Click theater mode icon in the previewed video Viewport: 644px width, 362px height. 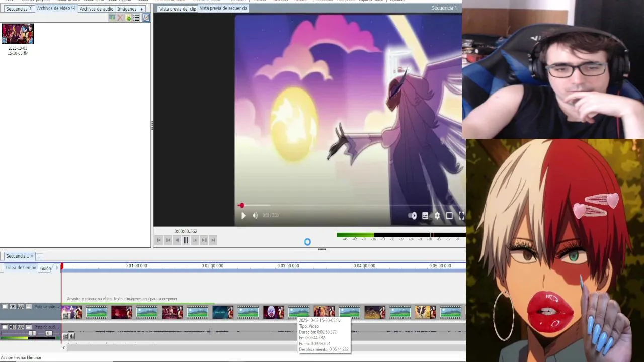pos(449,216)
